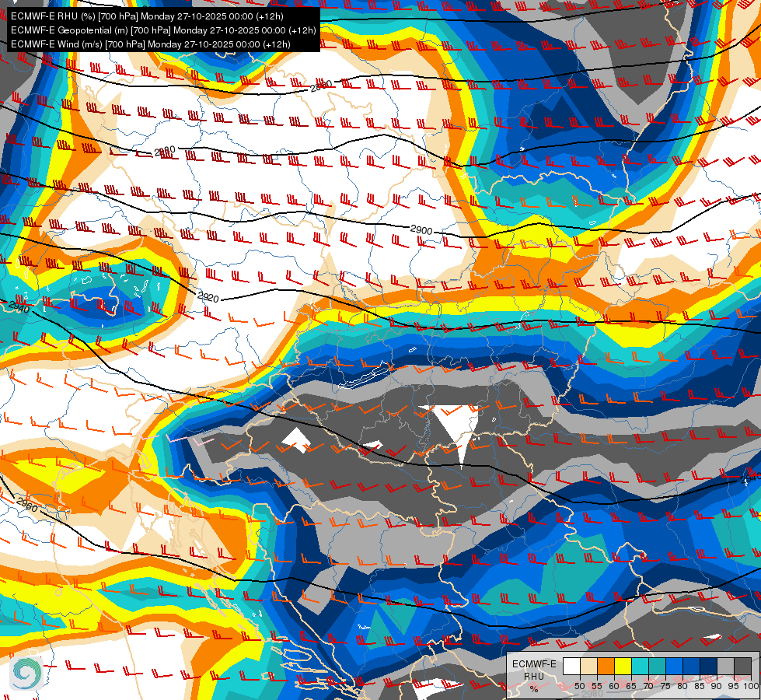The height and width of the screenshot is (700, 761).
Task: Click the legend value 50
Action: coord(580,686)
